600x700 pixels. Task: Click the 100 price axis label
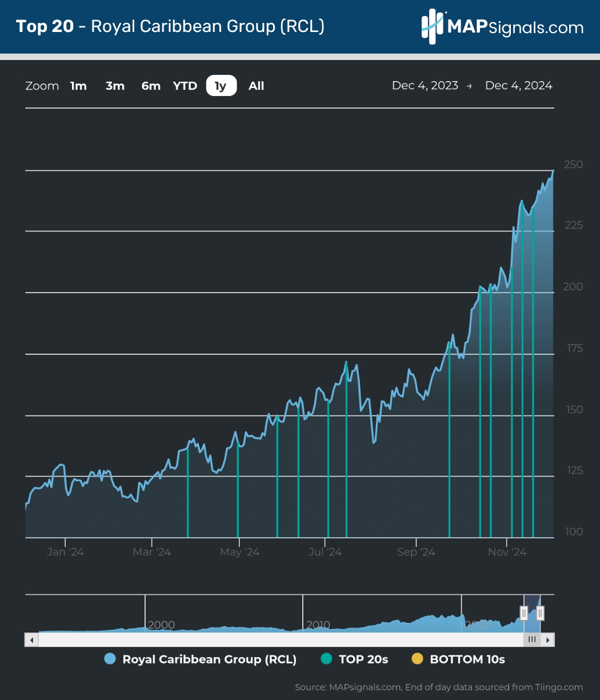tap(573, 531)
